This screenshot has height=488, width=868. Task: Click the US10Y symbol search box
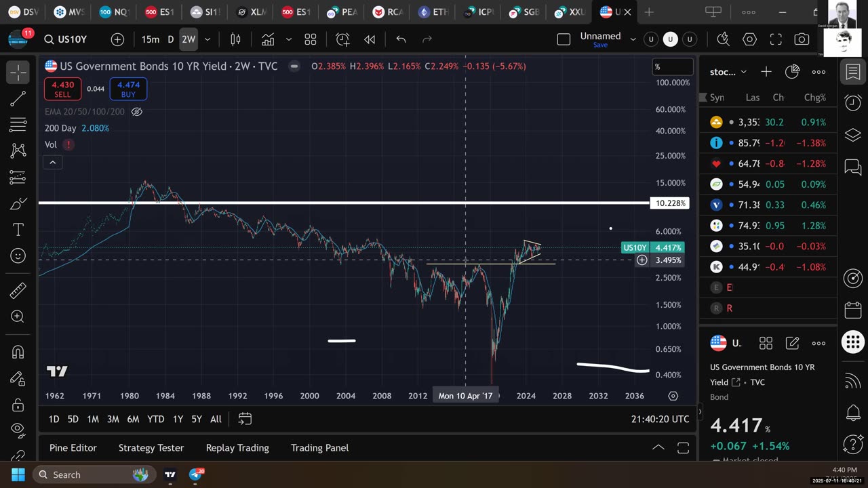click(x=66, y=39)
